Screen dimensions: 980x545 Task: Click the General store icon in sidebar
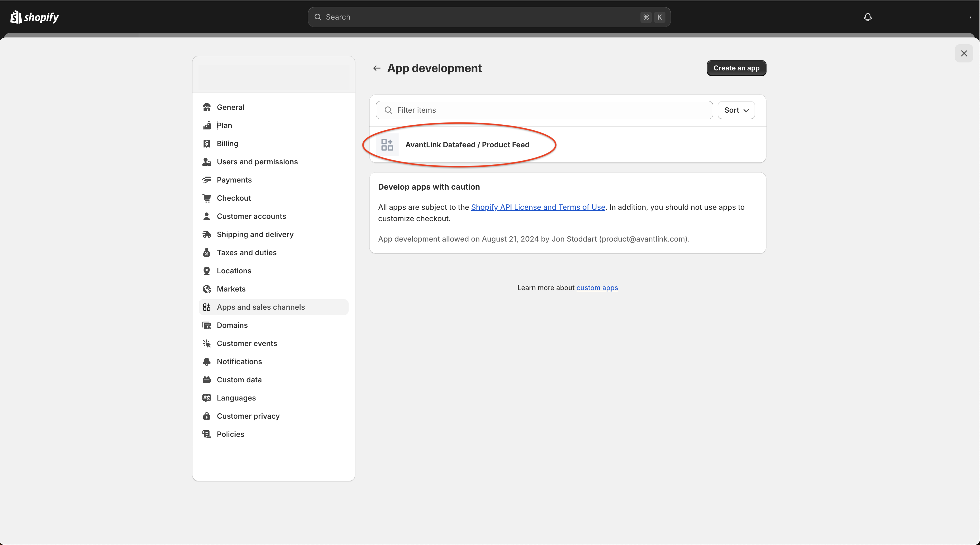point(207,107)
